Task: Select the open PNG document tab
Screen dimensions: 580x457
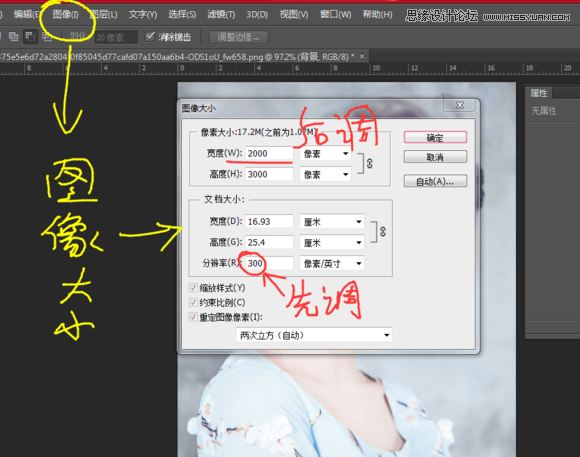Action: pos(178,57)
